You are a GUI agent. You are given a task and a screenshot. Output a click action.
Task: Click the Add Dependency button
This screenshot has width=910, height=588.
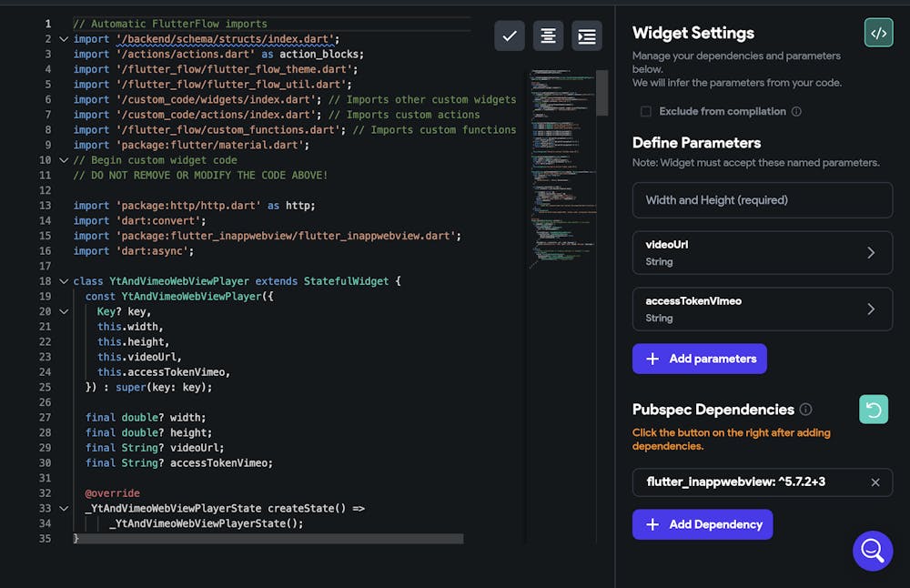click(x=702, y=524)
